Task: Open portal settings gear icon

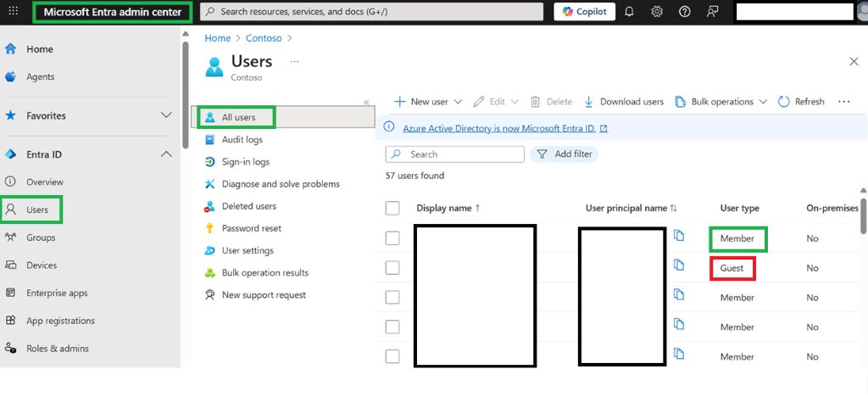Action: [657, 12]
